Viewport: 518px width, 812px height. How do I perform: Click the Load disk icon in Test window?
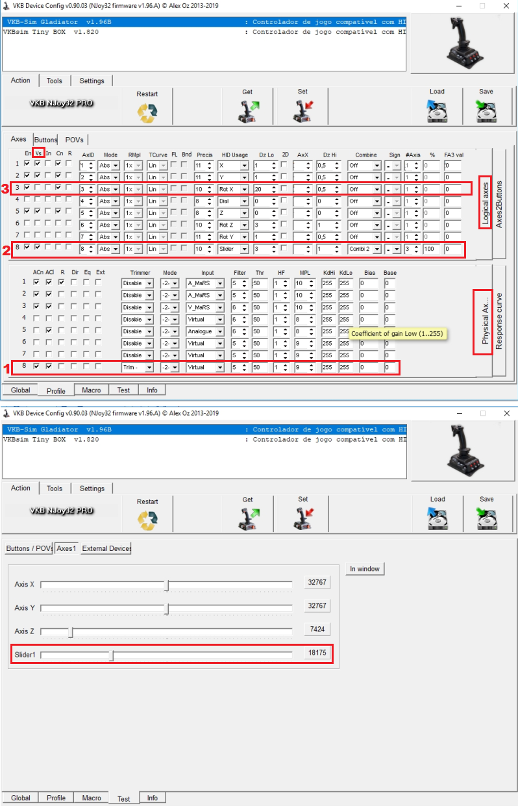pyautogui.click(x=437, y=518)
